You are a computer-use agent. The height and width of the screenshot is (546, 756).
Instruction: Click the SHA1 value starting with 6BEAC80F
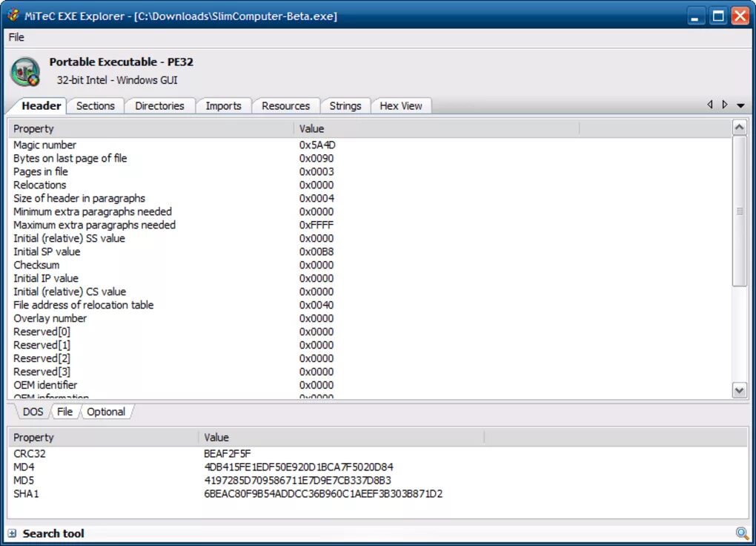click(323, 494)
